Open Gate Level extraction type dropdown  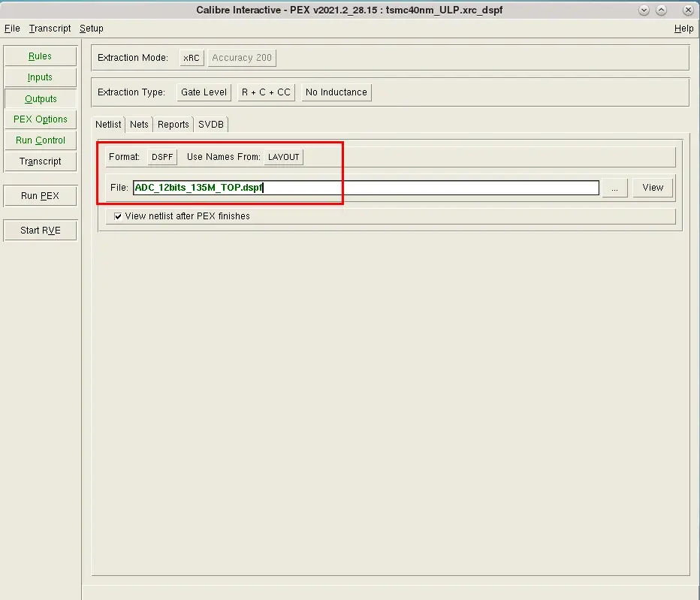coord(204,92)
